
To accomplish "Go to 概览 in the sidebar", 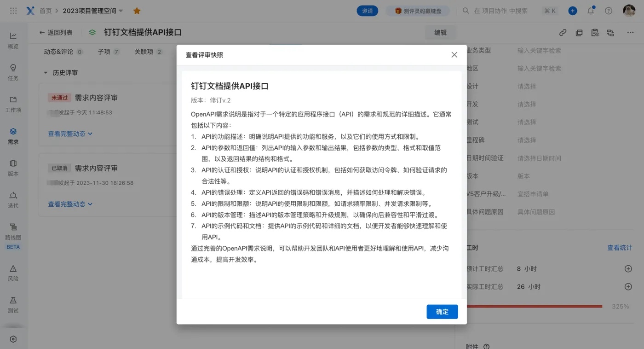I will 13,41.
